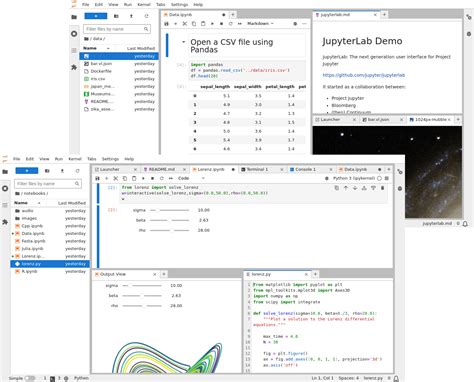
Task: Open Markdown cell type dropdown in upper window
Action: pos(261,24)
